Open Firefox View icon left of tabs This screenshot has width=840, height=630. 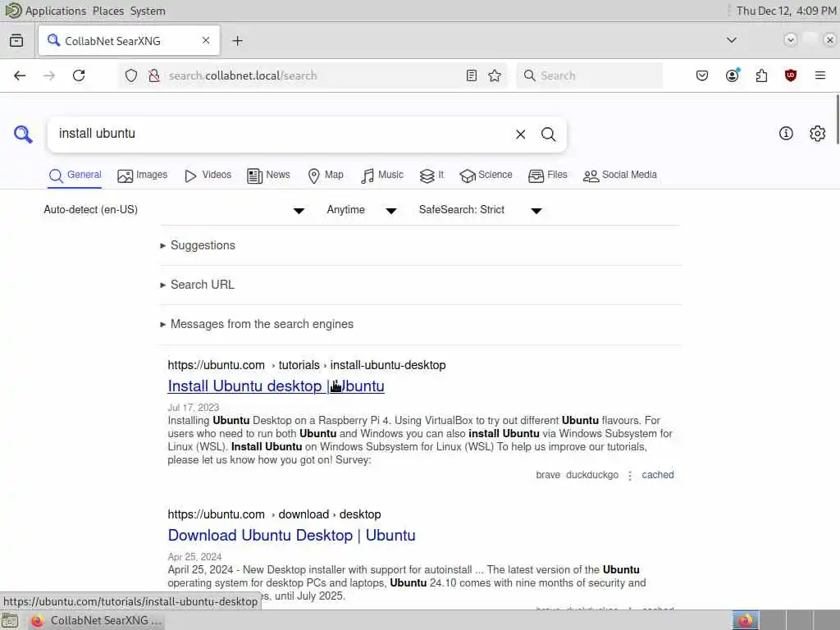16,41
